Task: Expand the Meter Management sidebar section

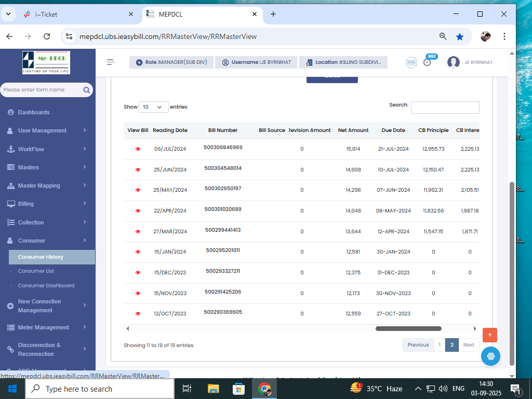Action: click(47, 327)
